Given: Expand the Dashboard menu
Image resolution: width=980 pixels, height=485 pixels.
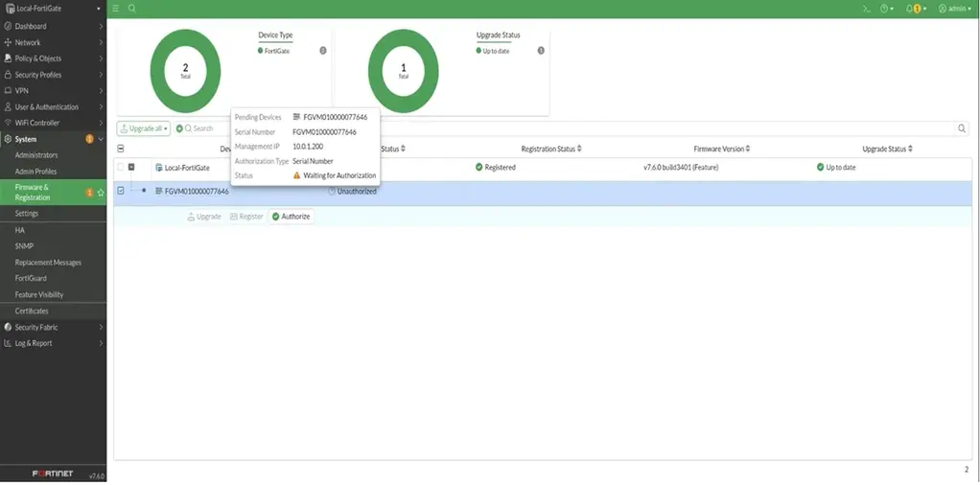Looking at the screenshot, I should click(x=53, y=26).
